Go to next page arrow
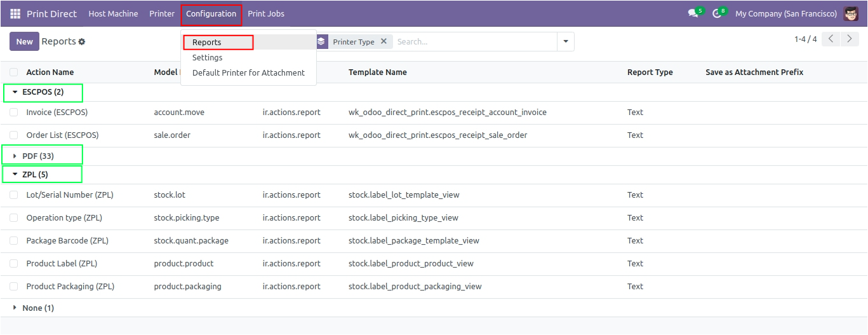Screen dimensions: 868x335 click(x=850, y=39)
